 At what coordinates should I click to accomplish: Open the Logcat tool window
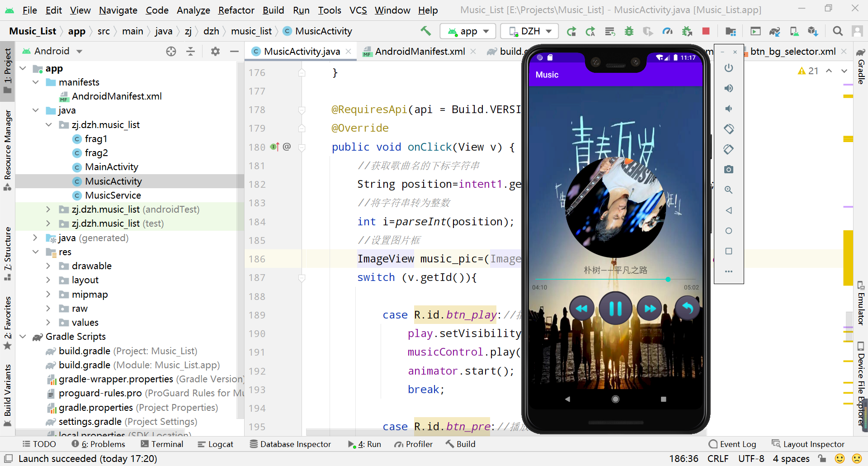click(x=215, y=444)
